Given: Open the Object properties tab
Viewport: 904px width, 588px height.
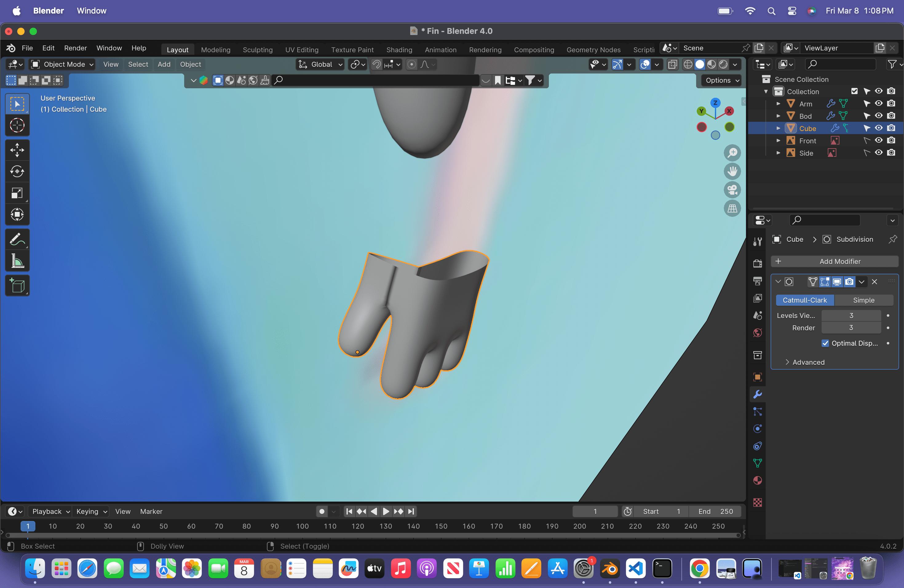Looking at the screenshot, I should coord(757,377).
